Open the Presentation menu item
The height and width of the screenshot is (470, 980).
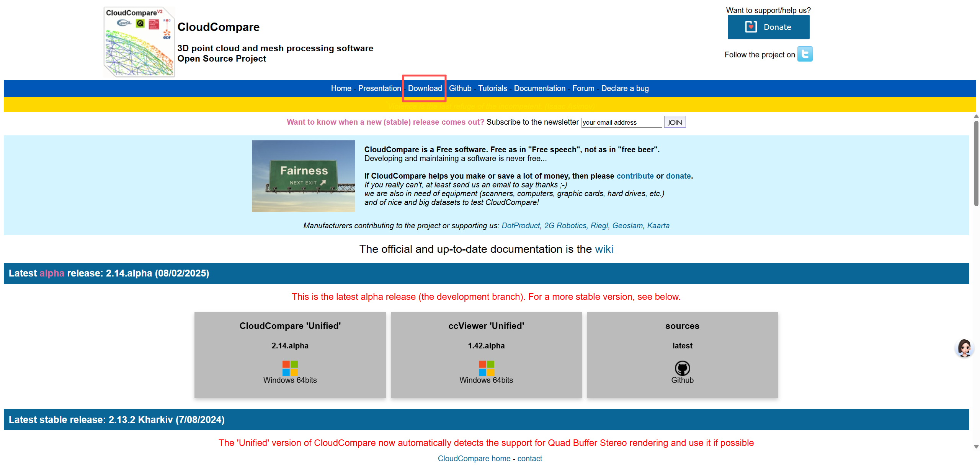tap(379, 88)
